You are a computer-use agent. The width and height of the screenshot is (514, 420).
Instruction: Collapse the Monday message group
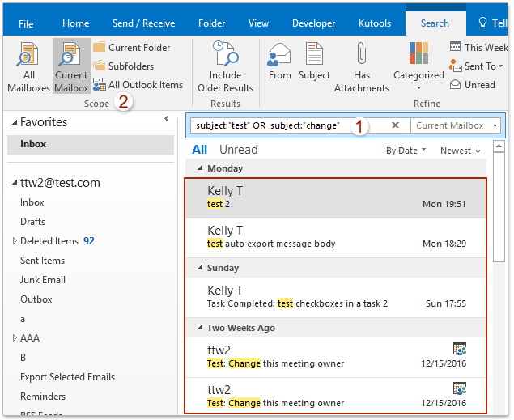(198, 169)
